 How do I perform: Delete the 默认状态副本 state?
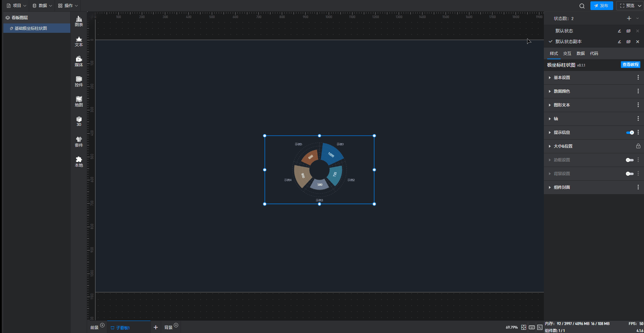pos(638,41)
